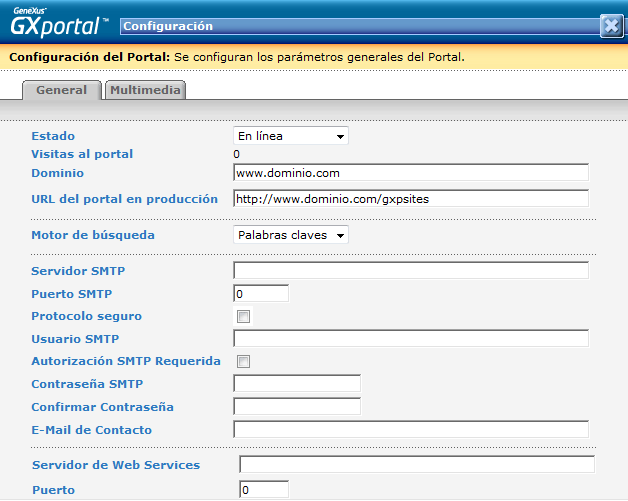Click the Visitas al portal value

pyautogui.click(x=237, y=154)
